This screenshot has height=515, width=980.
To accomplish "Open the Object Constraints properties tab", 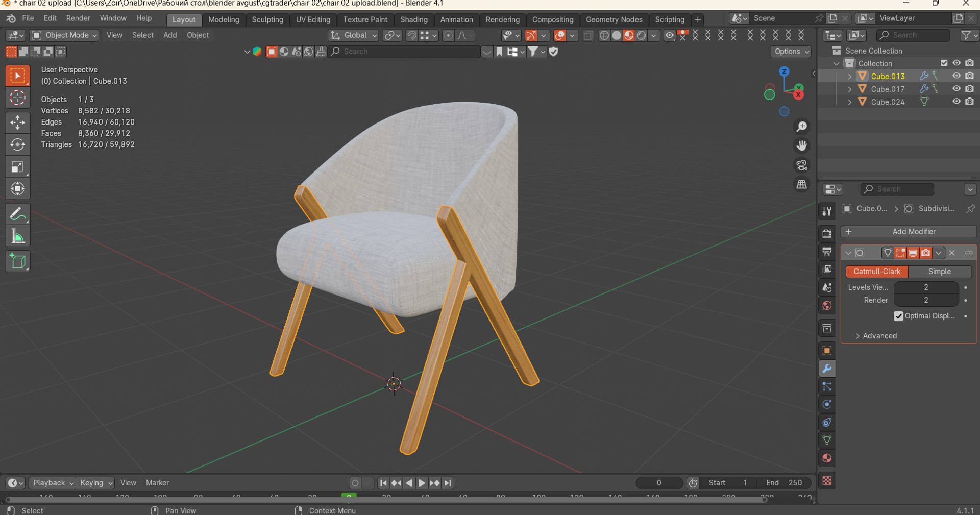I will coord(827,422).
